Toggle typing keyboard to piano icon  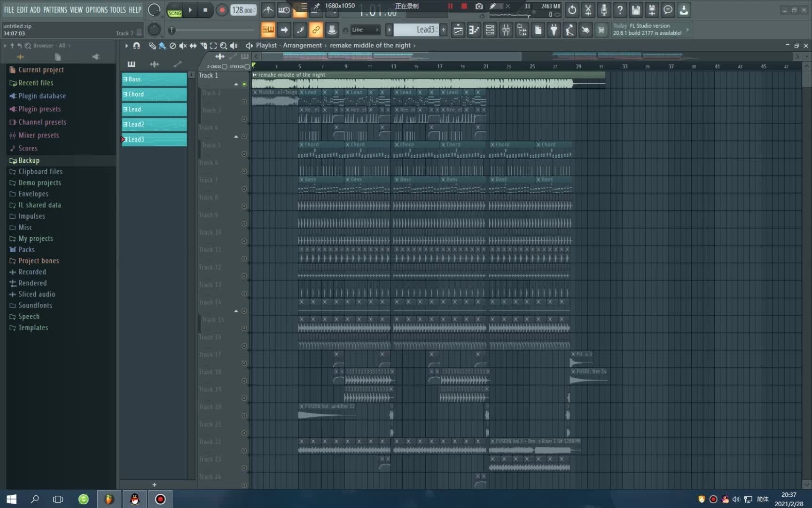click(268, 30)
